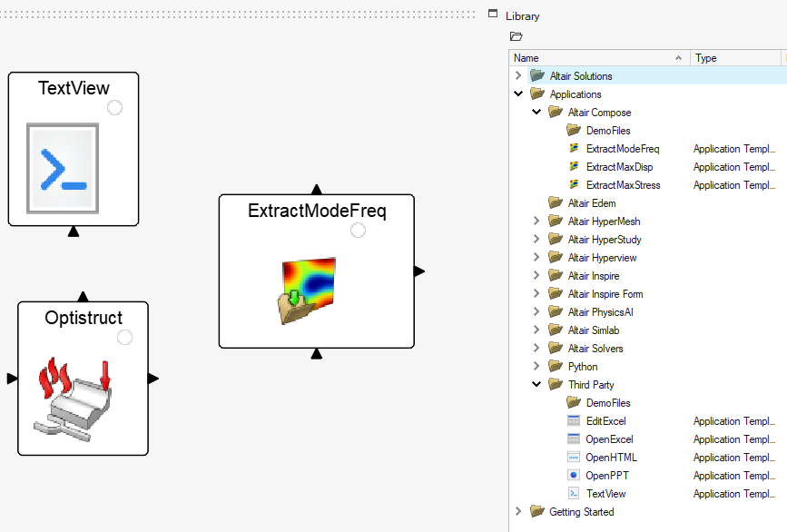Click the ExtractMaxStress template icon in Library

(574, 184)
